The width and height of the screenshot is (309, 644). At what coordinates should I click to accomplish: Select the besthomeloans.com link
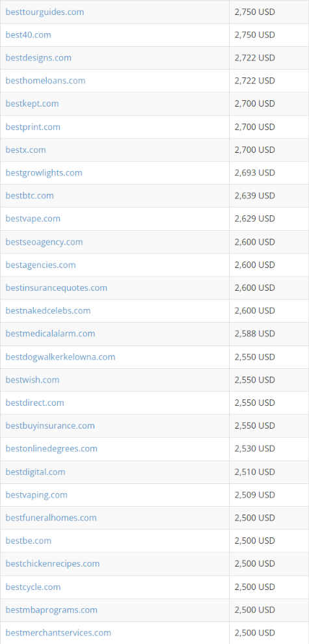(46, 81)
